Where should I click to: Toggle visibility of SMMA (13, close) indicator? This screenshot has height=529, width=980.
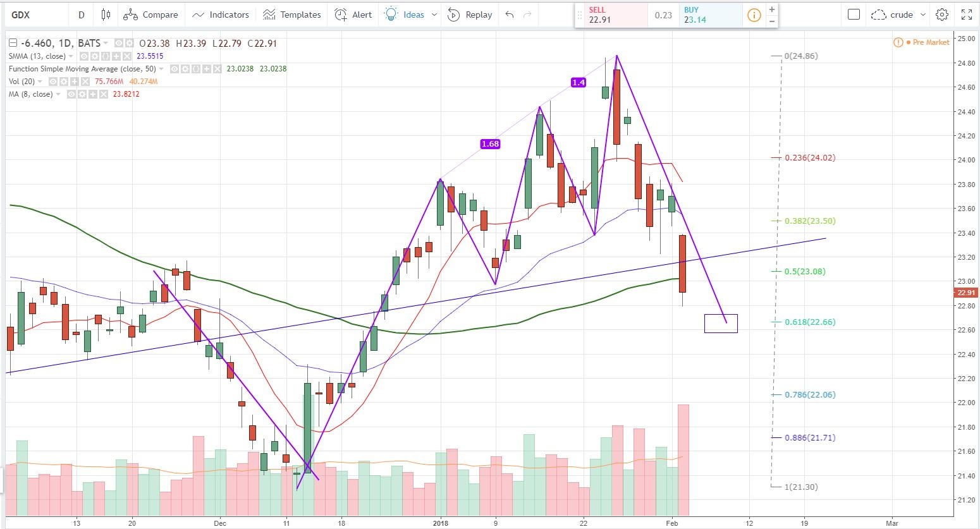pyautogui.click(x=84, y=56)
